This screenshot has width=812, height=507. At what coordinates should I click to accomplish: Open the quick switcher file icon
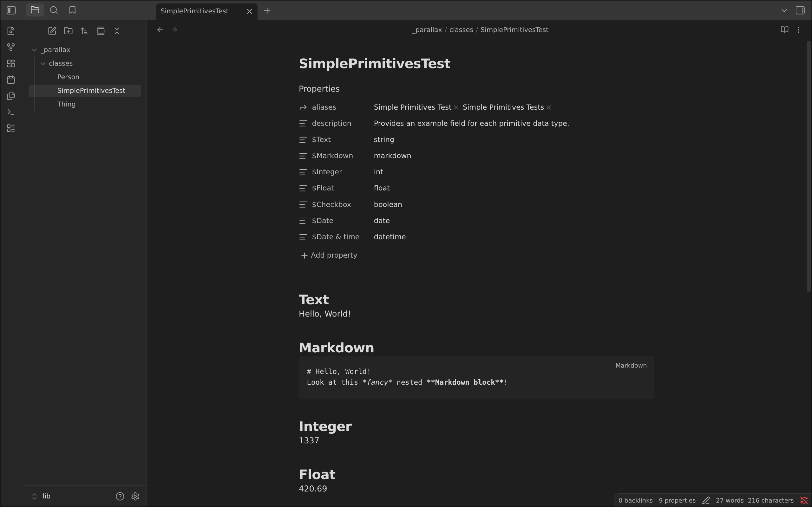[x=11, y=31]
